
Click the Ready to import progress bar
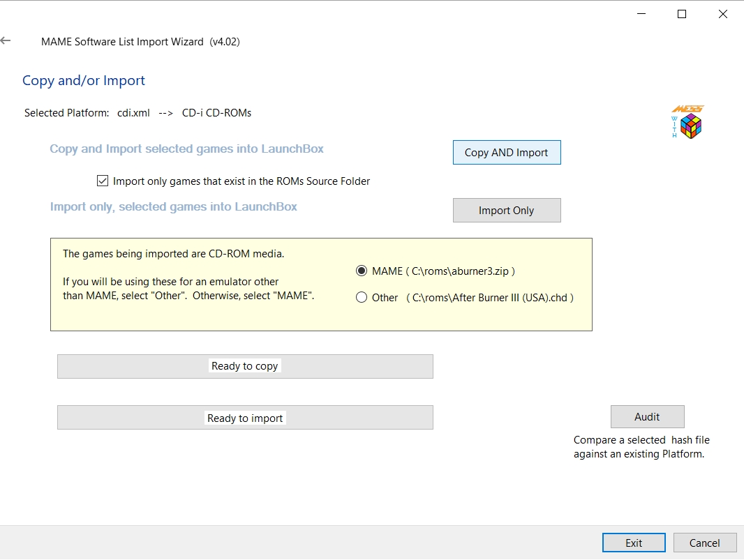pyautogui.click(x=245, y=417)
